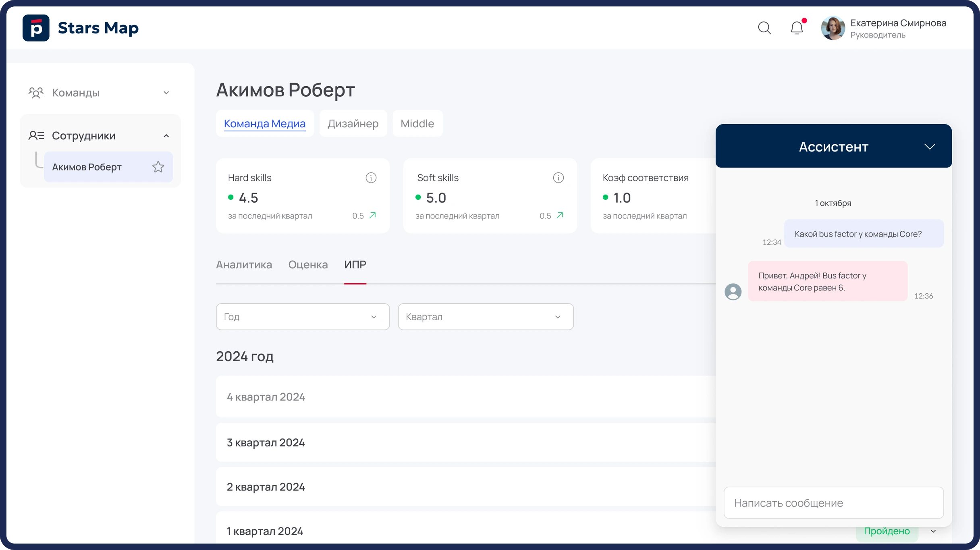Click the Stars Map logo icon

tap(36, 28)
